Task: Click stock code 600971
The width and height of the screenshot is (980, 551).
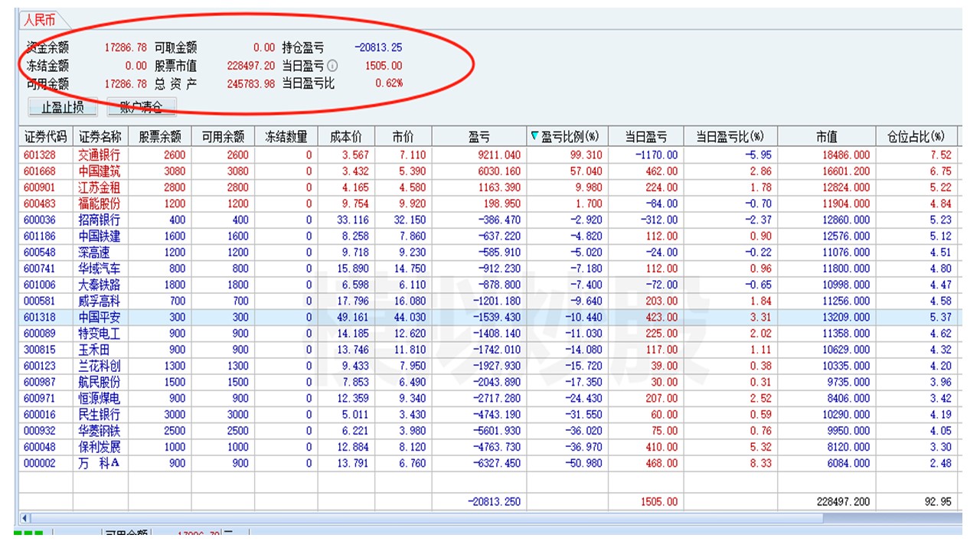Action: pyautogui.click(x=40, y=399)
